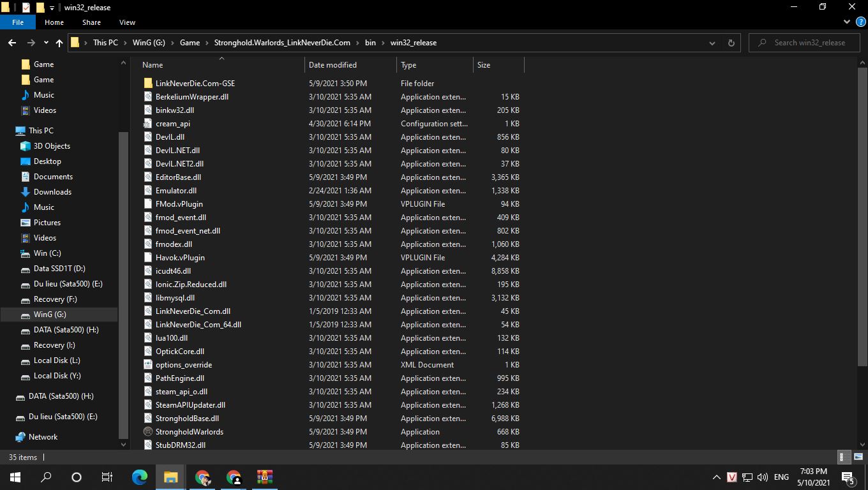
Task: Open the Home ribbon tab
Action: tap(54, 22)
